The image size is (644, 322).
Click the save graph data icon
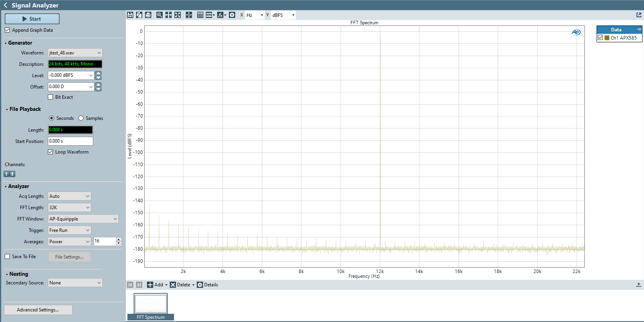pos(130,15)
